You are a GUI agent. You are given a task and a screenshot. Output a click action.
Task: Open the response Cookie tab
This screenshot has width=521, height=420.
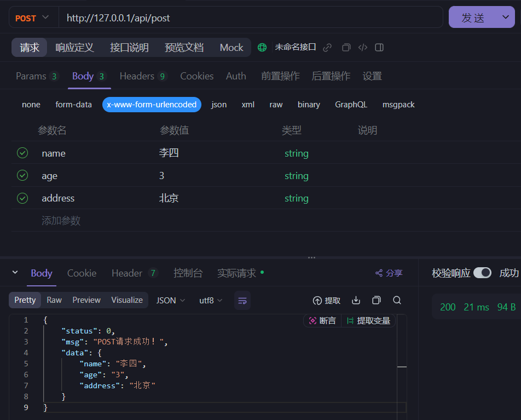point(82,273)
